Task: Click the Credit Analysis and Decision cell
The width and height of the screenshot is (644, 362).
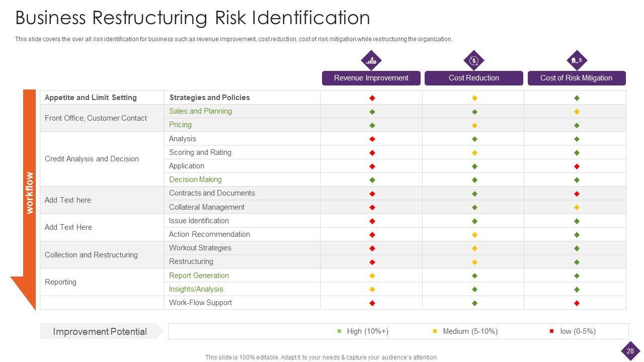Action: (x=92, y=159)
